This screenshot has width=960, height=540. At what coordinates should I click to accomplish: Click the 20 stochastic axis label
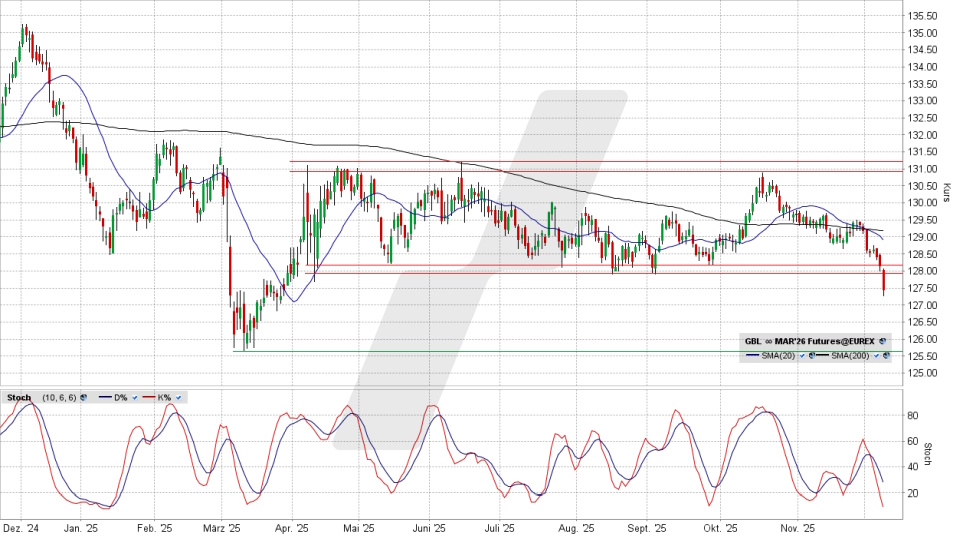[912, 493]
